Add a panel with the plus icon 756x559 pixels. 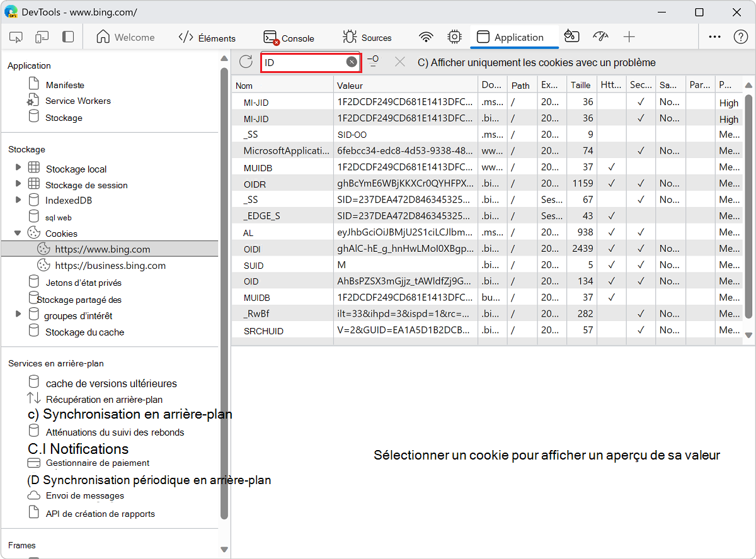[629, 37]
